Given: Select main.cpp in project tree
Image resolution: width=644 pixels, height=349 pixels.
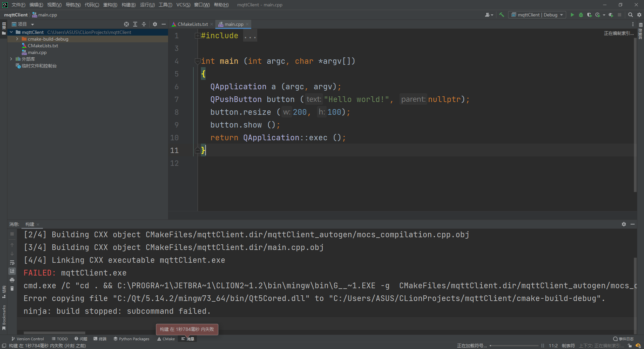Looking at the screenshot, I should (37, 52).
